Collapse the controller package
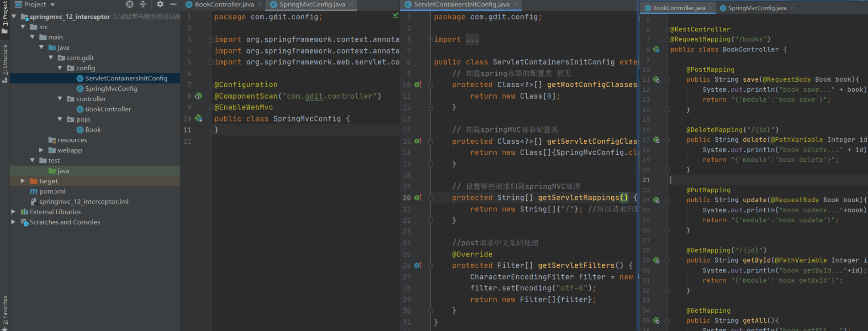 coord(60,99)
